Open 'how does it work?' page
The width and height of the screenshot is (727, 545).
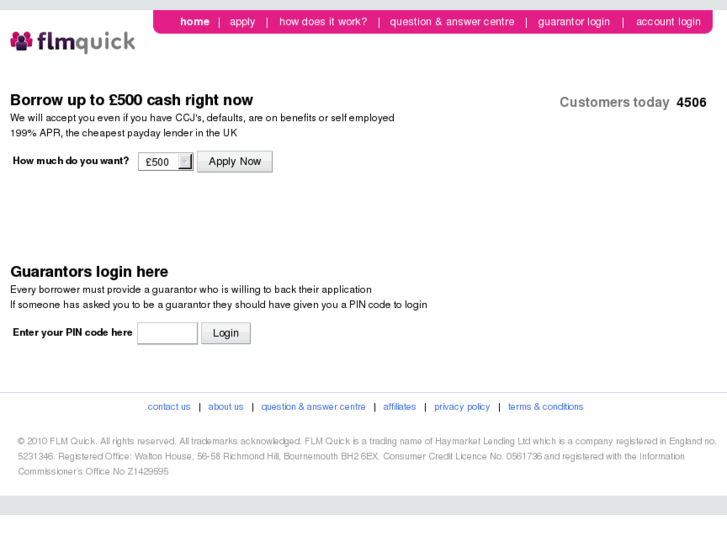(x=323, y=22)
